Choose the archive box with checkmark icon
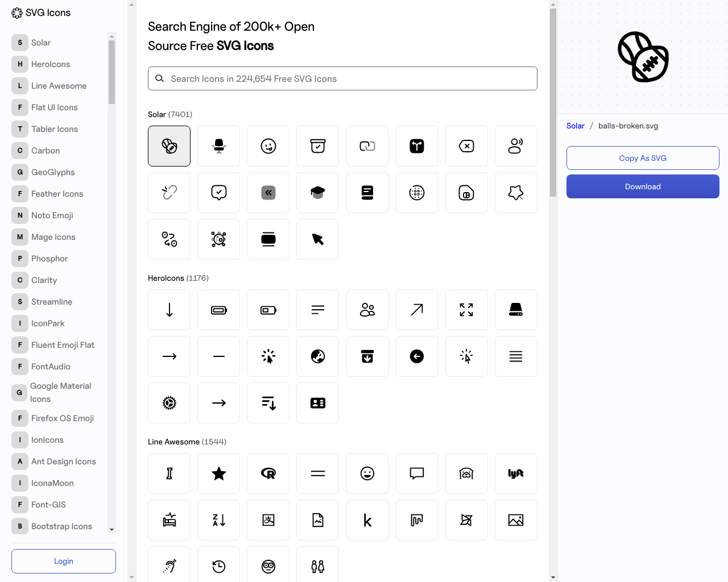 click(317, 146)
